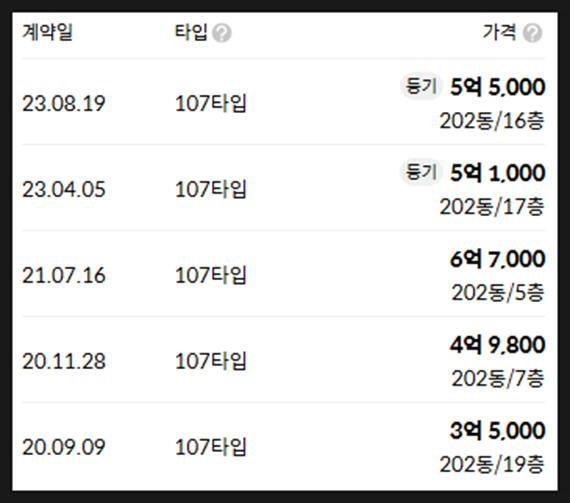Open the 23.08.19 contract row

[283, 102]
